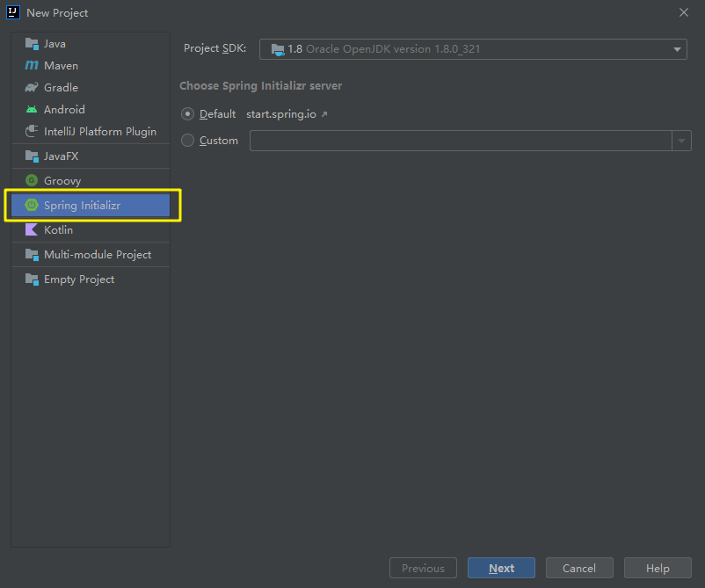Image resolution: width=705 pixels, height=588 pixels.
Task: Choose JavaFX project type
Action: (91, 156)
